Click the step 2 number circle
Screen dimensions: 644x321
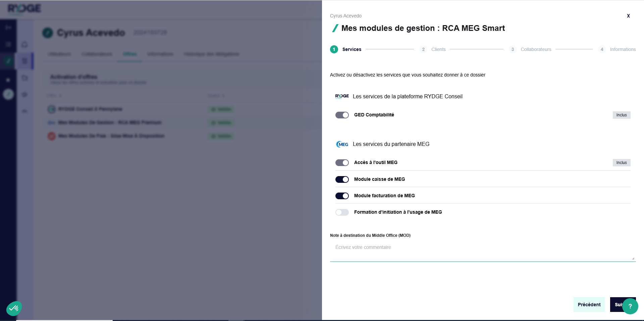[x=423, y=49]
